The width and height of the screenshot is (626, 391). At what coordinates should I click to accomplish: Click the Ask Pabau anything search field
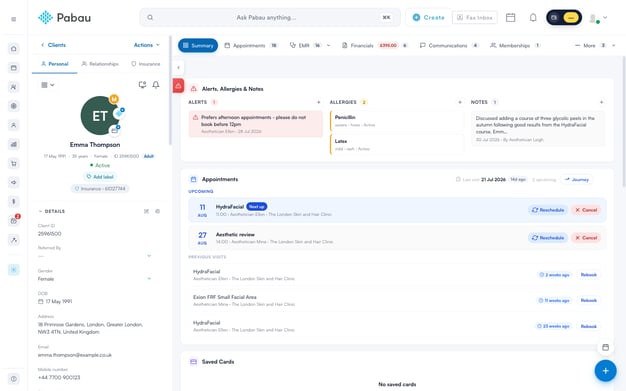pos(270,18)
